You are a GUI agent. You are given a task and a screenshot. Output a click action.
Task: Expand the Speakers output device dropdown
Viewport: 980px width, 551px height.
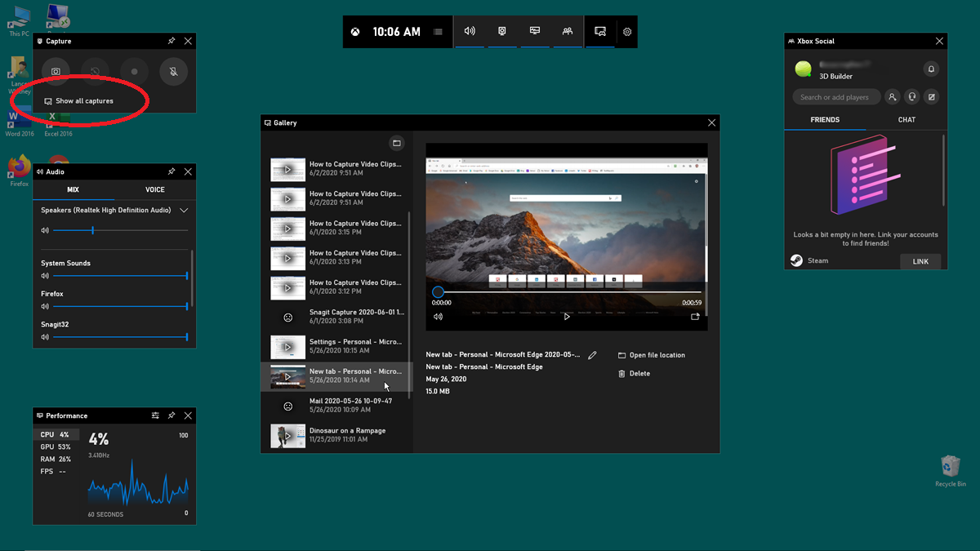click(x=184, y=211)
